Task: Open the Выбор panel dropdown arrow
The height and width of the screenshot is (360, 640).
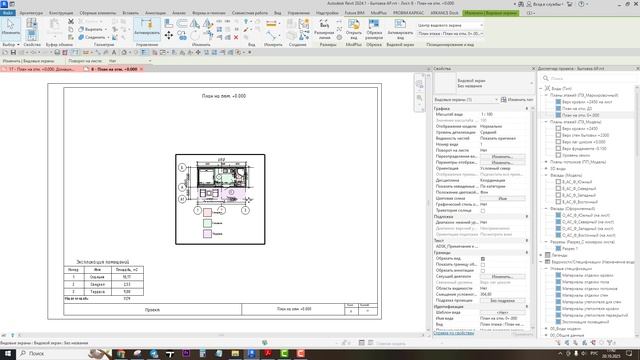Action: 18,44
